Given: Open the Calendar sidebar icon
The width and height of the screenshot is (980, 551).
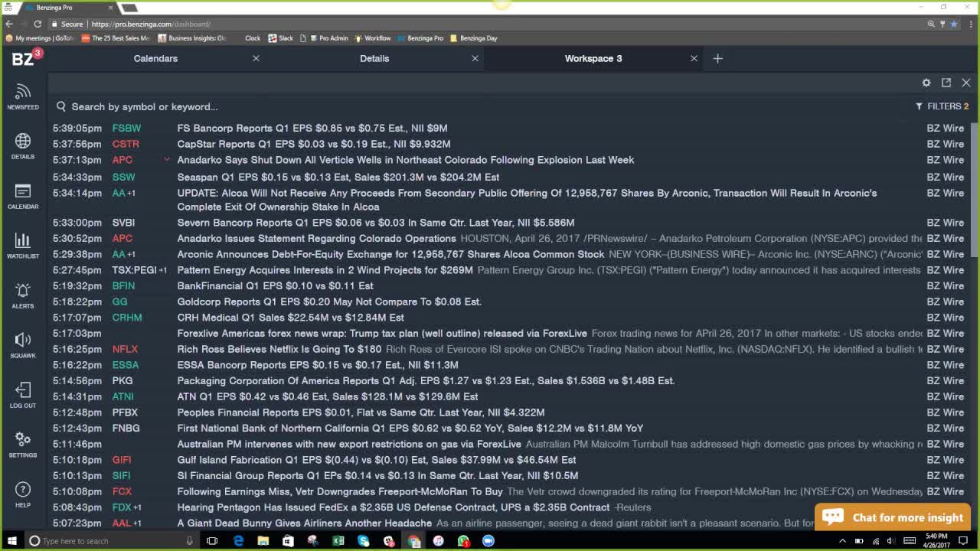Looking at the screenshot, I should (23, 196).
